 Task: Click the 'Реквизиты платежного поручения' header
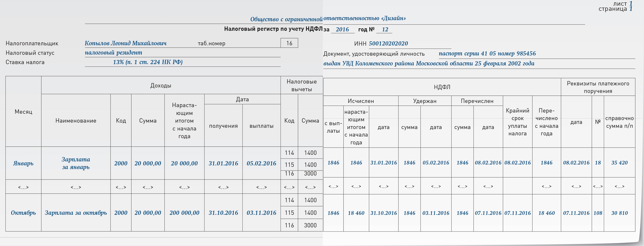coord(598,87)
